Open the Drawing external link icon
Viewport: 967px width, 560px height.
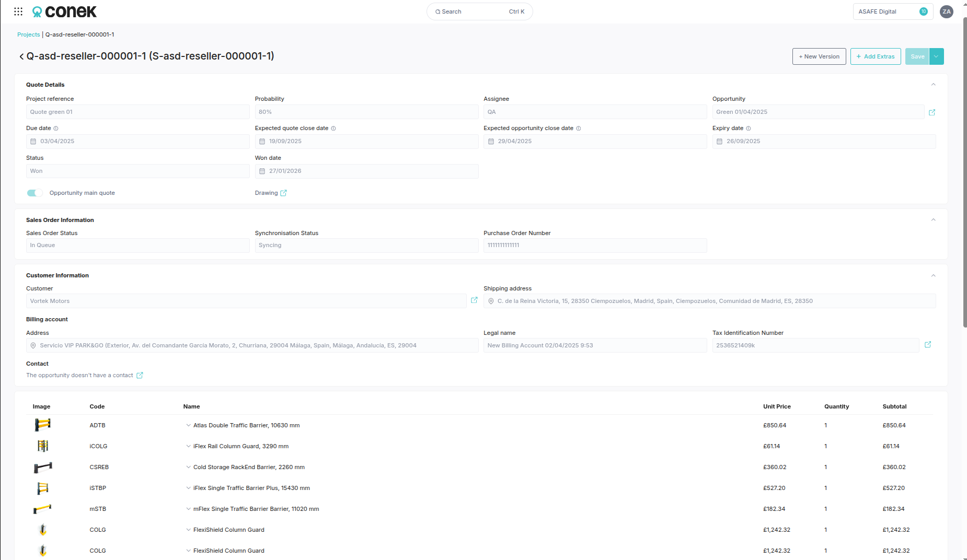(283, 193)
